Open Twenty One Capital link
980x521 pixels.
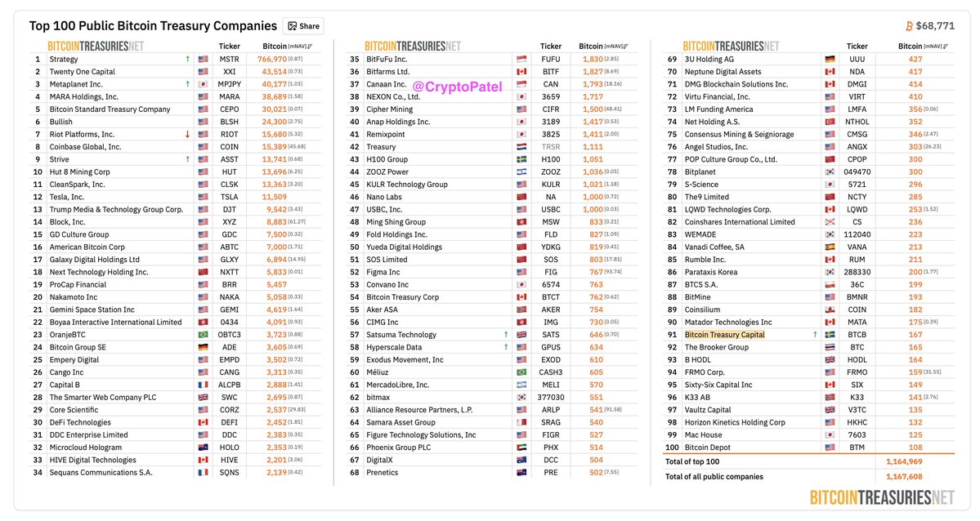(x=83, y=72)
